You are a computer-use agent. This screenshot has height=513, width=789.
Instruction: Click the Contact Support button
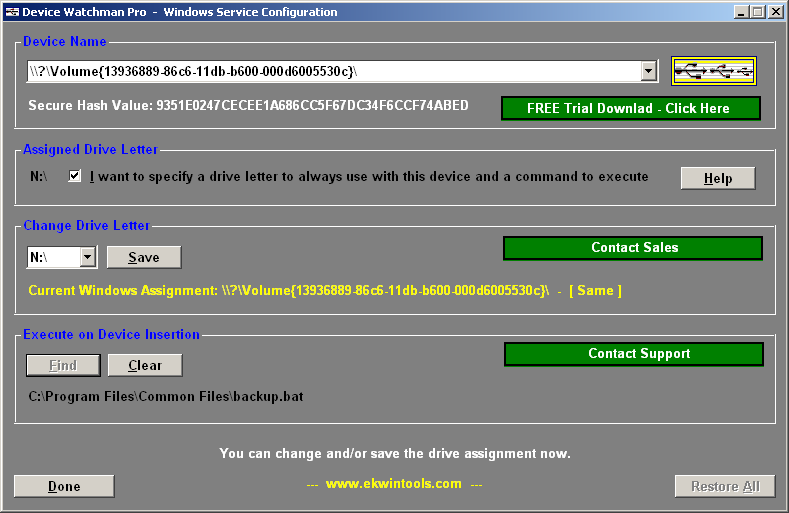634,354
